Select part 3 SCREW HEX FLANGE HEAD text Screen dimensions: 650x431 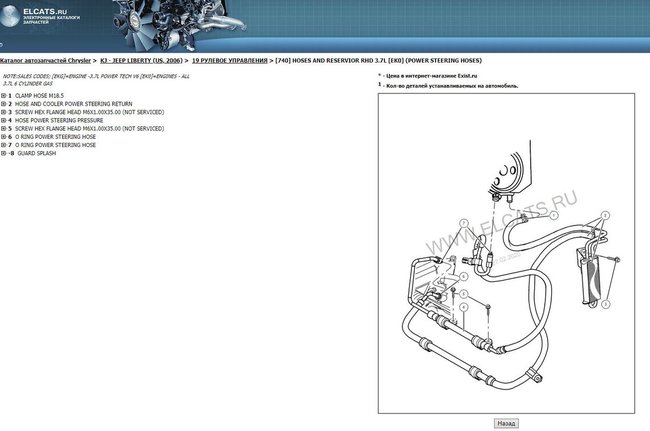(x=88, y=112)
